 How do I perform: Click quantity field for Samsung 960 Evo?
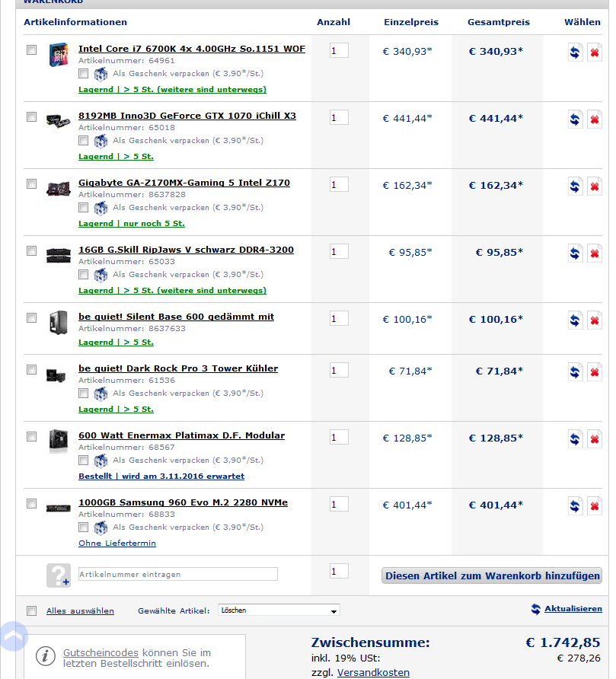pyautogui.click(x=339, y=504)
